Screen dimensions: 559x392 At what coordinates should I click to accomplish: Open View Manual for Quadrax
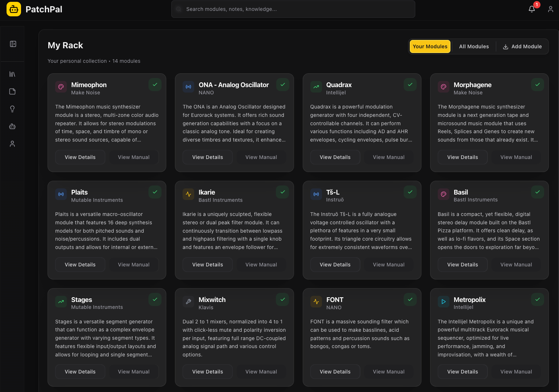pos(389,157)
